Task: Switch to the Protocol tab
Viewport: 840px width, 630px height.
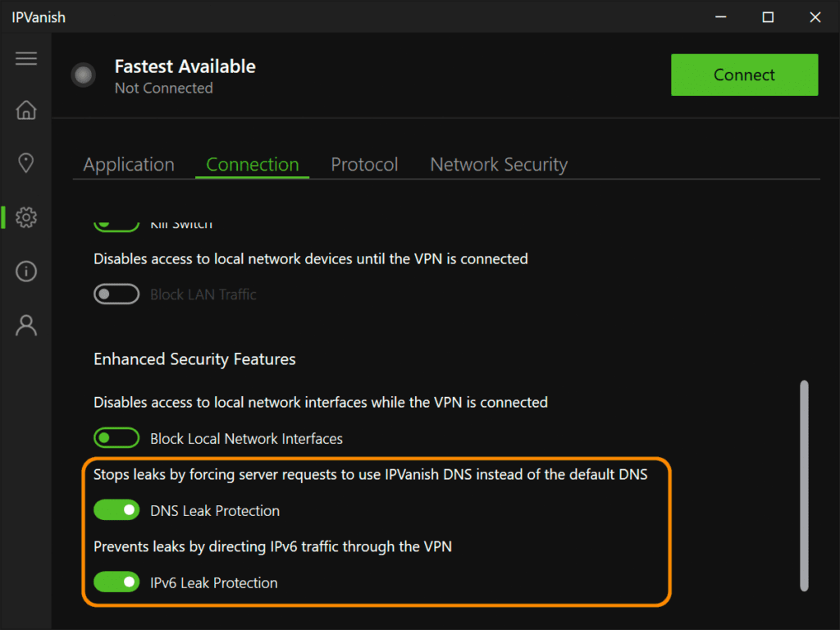Action: 364,164
